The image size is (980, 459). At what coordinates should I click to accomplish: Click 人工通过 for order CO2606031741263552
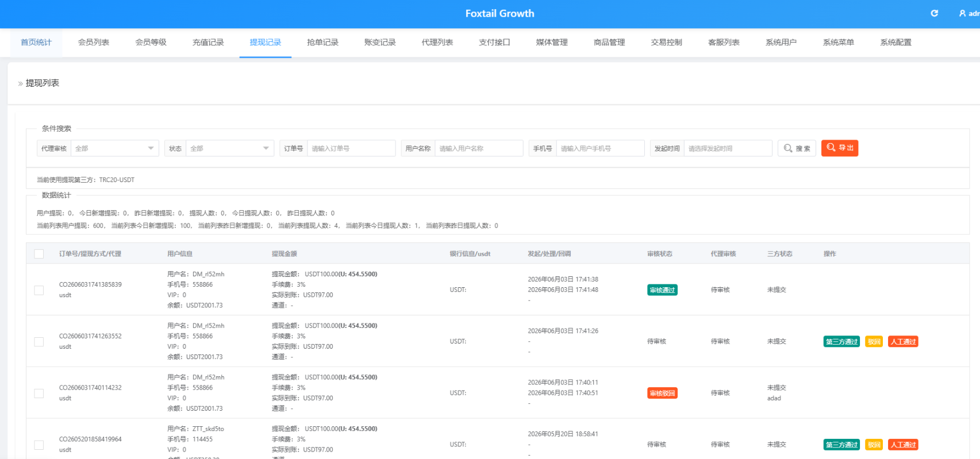point(903,342)
